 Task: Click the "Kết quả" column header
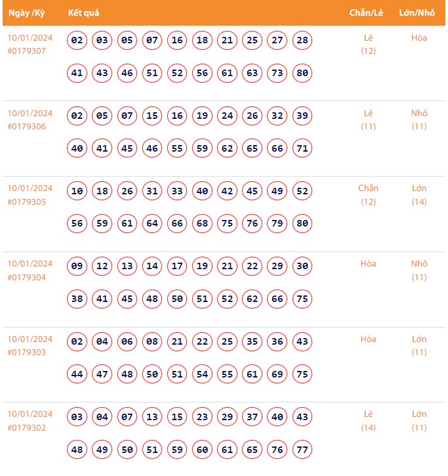84,13
